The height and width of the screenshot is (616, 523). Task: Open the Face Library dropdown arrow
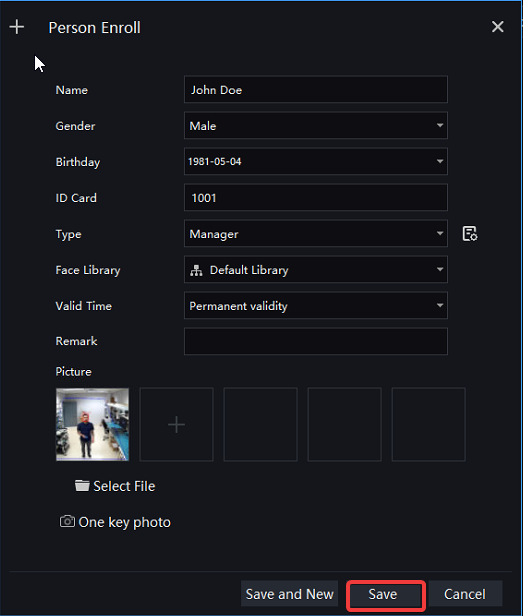[x=440, y=270]
